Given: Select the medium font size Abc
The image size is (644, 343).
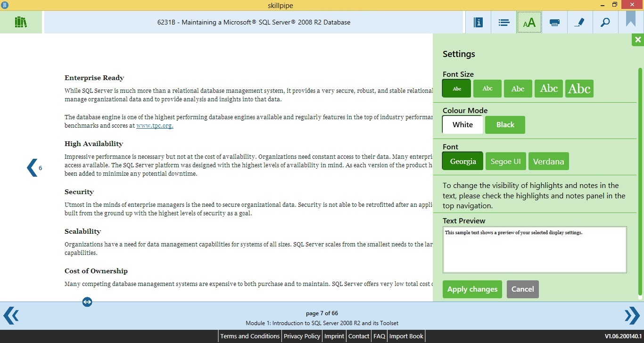Looking at the screenshot, I should (518, 89).
